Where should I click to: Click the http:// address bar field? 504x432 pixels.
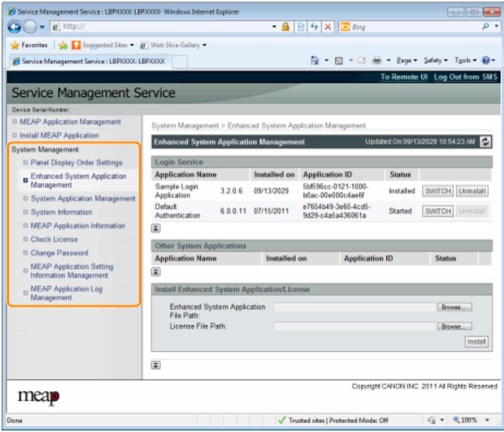coord(160,27)
